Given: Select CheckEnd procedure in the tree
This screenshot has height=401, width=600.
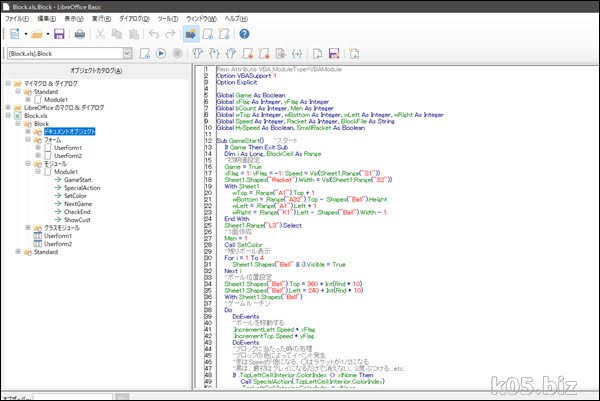Looking at the screenshot, I should coord(77,212).
